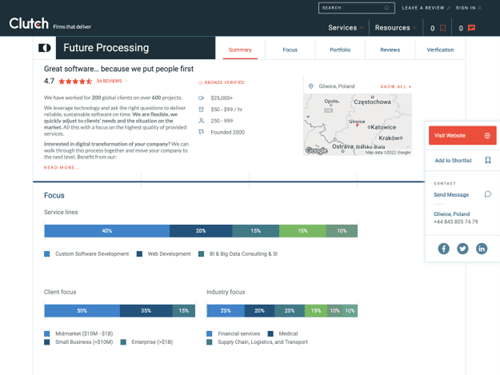Click the speech bubble icon beside Send Message

[488, 194]
